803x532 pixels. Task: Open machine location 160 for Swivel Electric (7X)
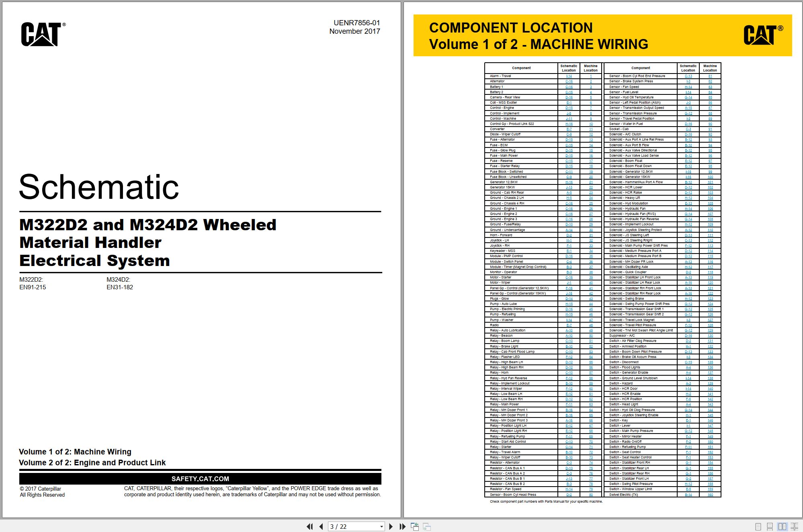coord(710,495)
